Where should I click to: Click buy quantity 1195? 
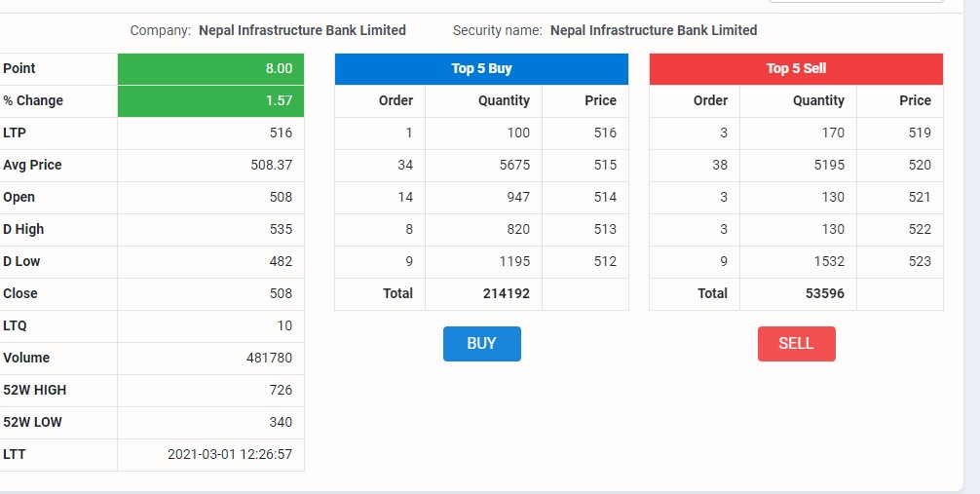click(x=514, y=261)
